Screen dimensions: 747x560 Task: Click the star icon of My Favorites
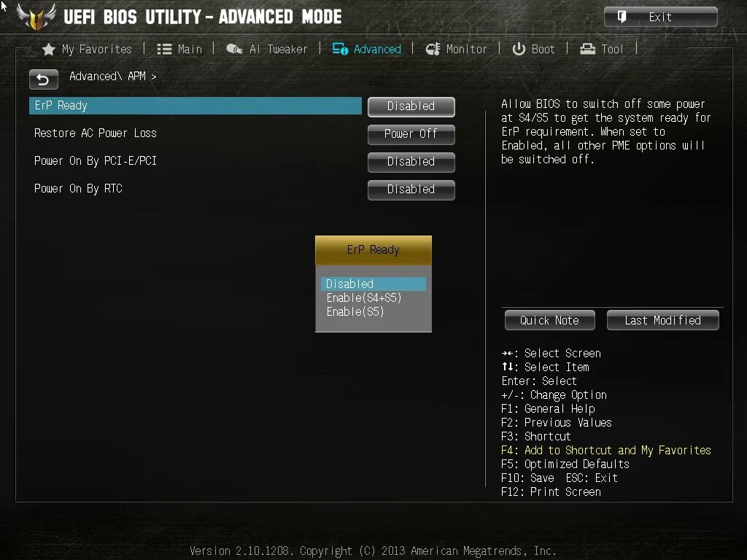coord(48,50)
